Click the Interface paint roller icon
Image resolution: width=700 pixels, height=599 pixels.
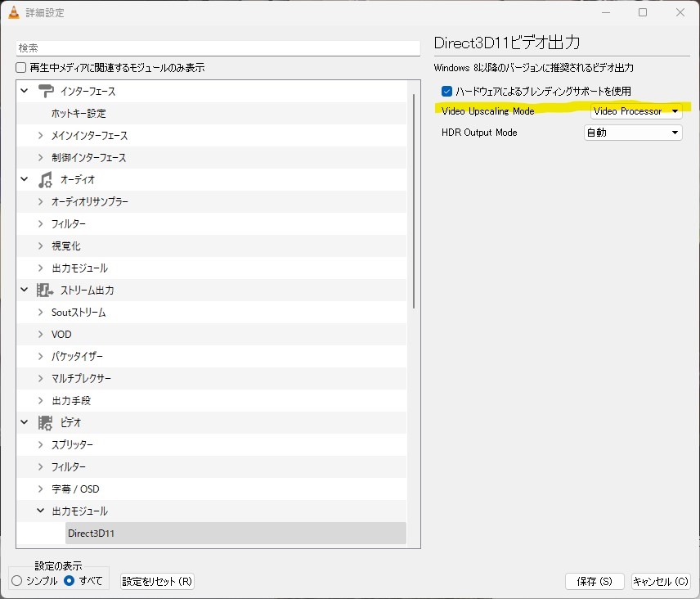46,91
